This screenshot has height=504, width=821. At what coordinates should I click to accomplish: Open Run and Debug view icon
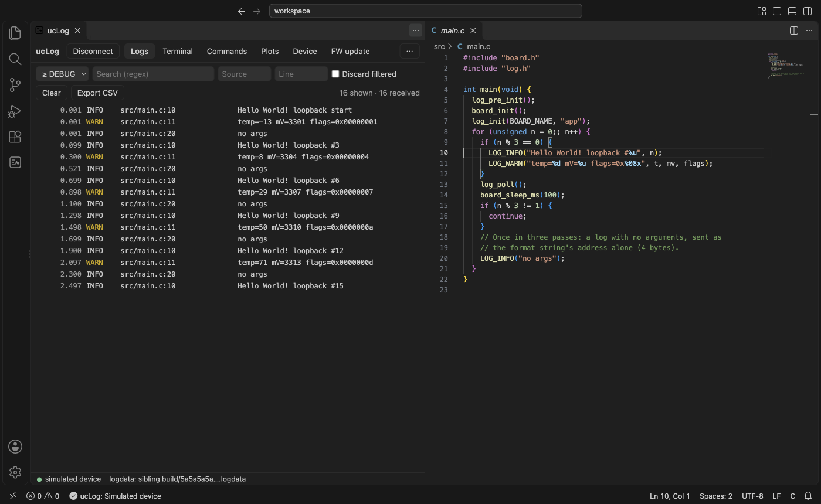pyautogui.click(x=15, y=111)
